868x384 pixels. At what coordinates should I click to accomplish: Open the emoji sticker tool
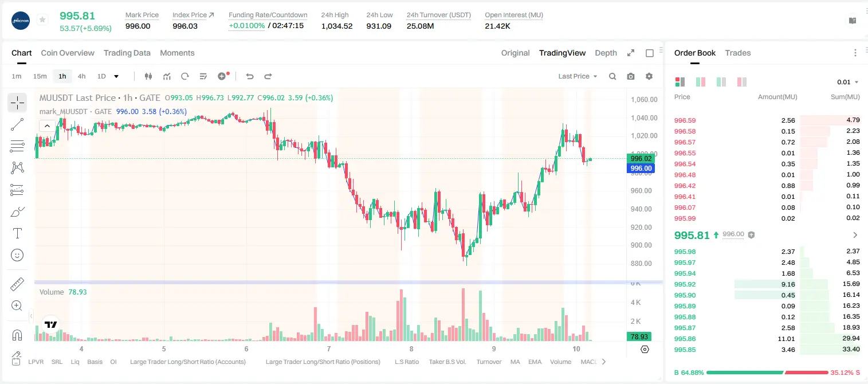point(17,255)
